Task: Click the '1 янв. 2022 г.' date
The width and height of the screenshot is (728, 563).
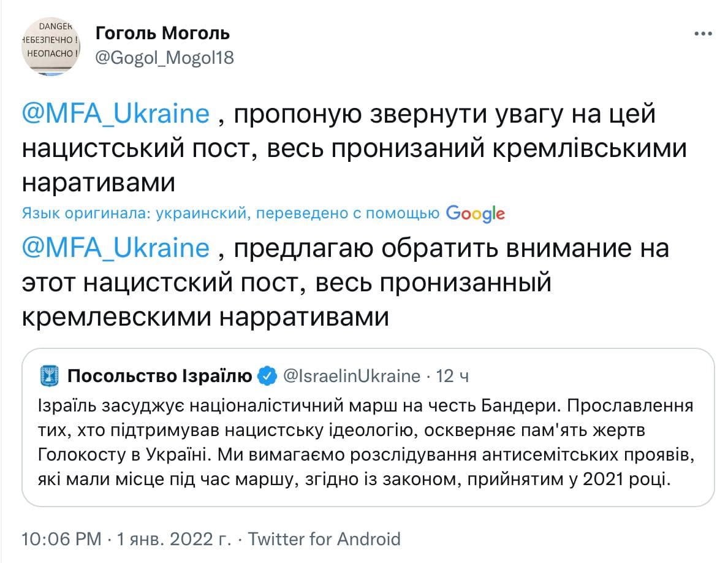Action: (173, 539)
